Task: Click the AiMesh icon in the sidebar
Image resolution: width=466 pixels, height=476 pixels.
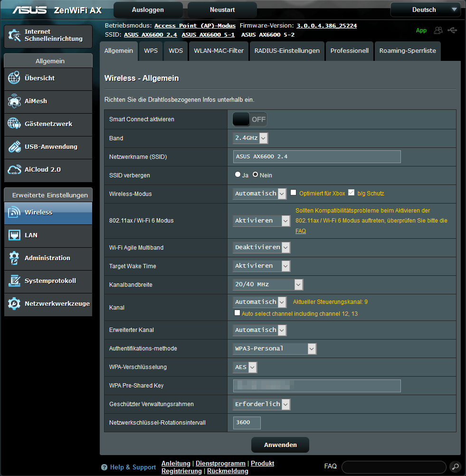Action: (14, 101)
